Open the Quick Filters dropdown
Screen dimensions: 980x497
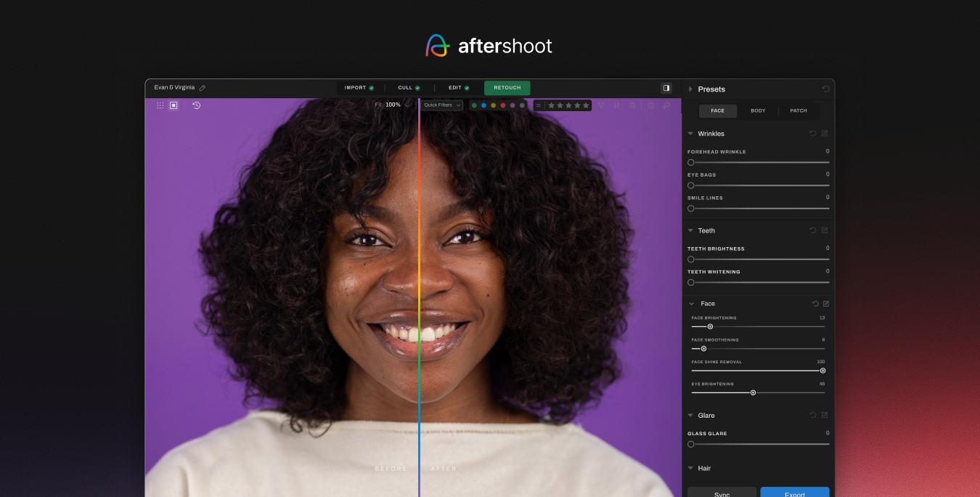tap(442, 105)
